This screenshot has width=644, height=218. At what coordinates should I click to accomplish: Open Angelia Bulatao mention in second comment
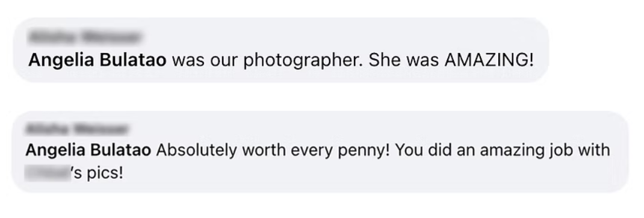click(x=88, y=150)
